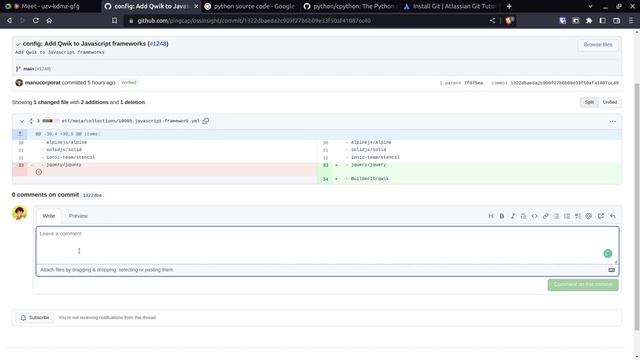
Task: Close the config: Add Qwik tab
Action: click(196, 7)
